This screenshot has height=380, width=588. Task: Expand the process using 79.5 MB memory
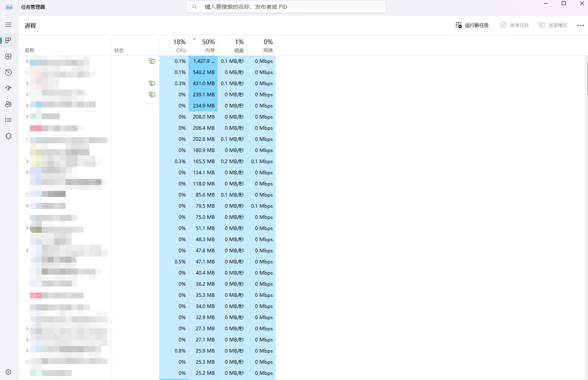[27, 206]
